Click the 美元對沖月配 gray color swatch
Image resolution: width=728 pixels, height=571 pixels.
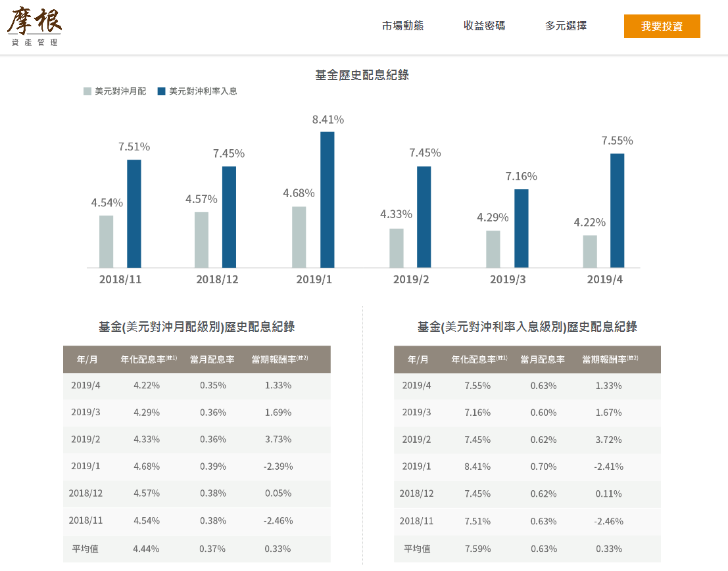(86, 91)
